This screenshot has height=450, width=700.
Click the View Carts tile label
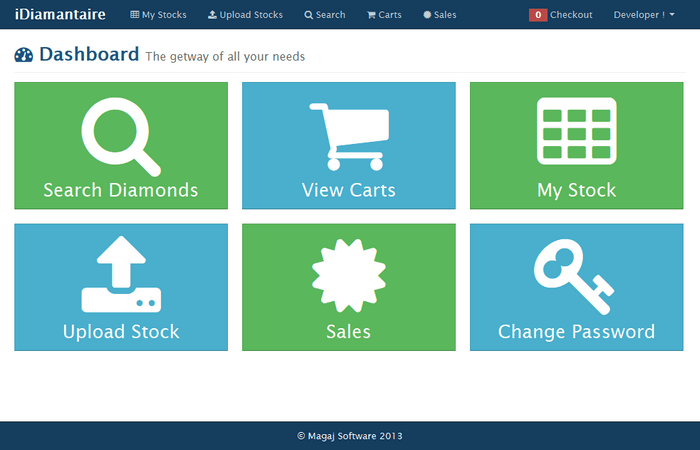348,190
